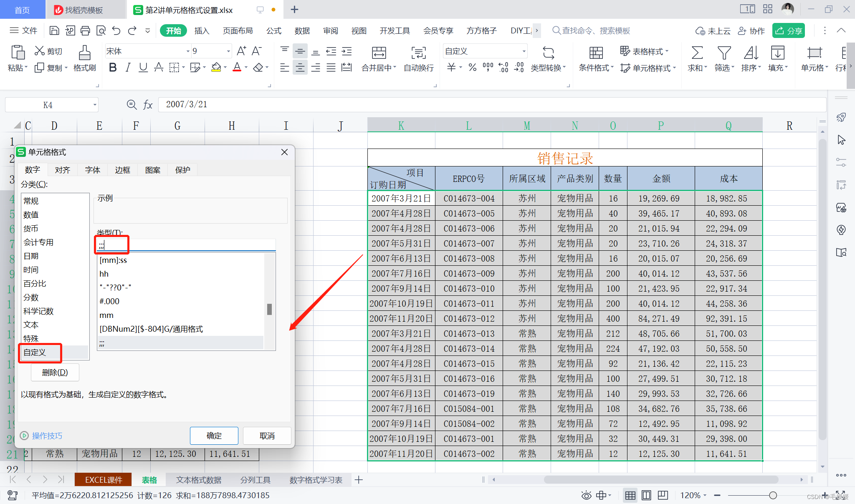
Task: Click the zoom slider in status bar
Action: point(773,495)
